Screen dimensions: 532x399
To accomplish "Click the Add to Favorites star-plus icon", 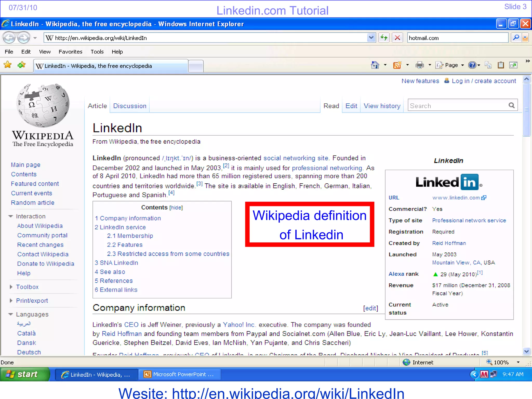I will pos(22,65).
